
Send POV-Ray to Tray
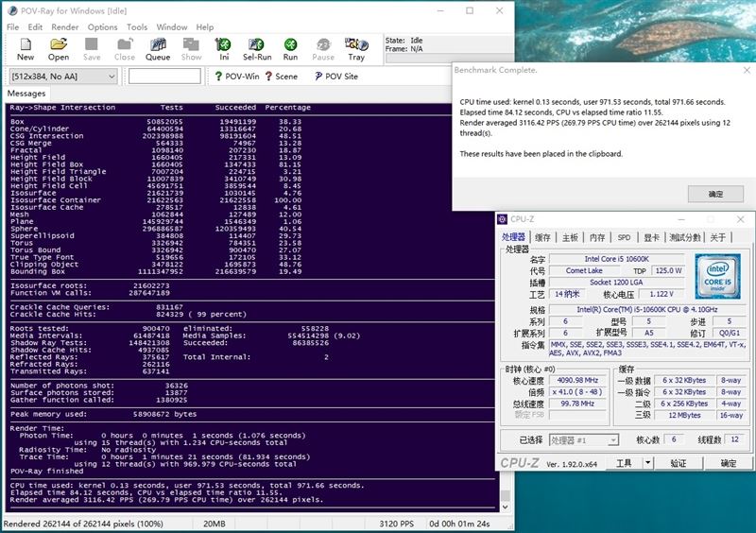point(356,49)
